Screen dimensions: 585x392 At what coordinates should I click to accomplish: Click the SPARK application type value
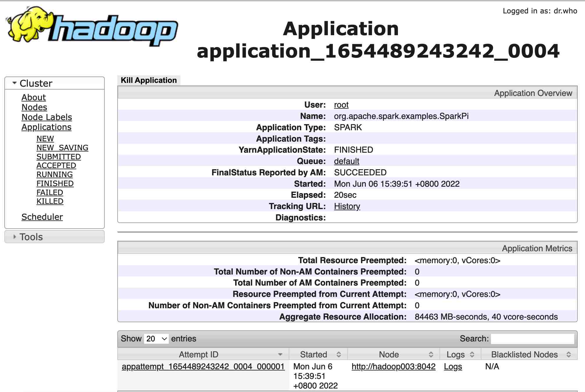(348, 127)
